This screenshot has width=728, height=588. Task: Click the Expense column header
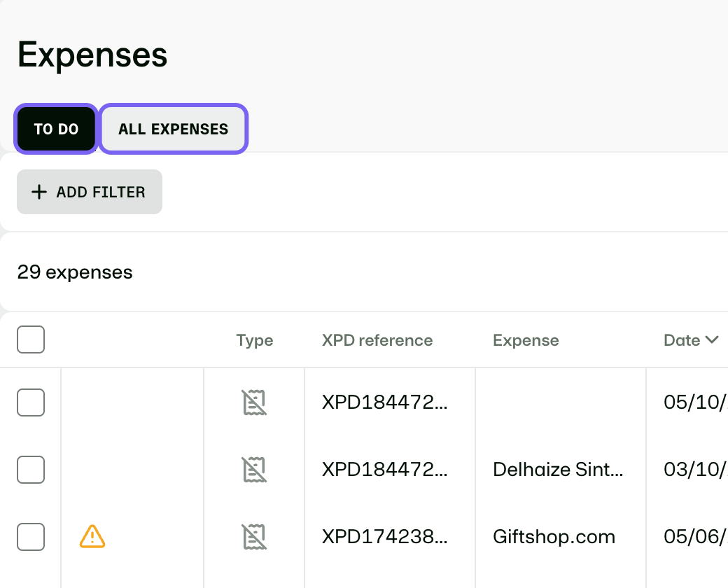[526, 340]
